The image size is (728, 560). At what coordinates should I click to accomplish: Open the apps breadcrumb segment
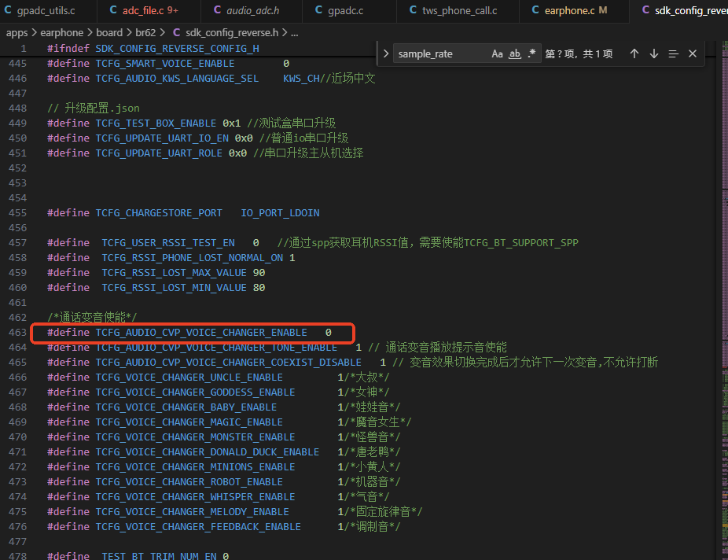point(17,33)
